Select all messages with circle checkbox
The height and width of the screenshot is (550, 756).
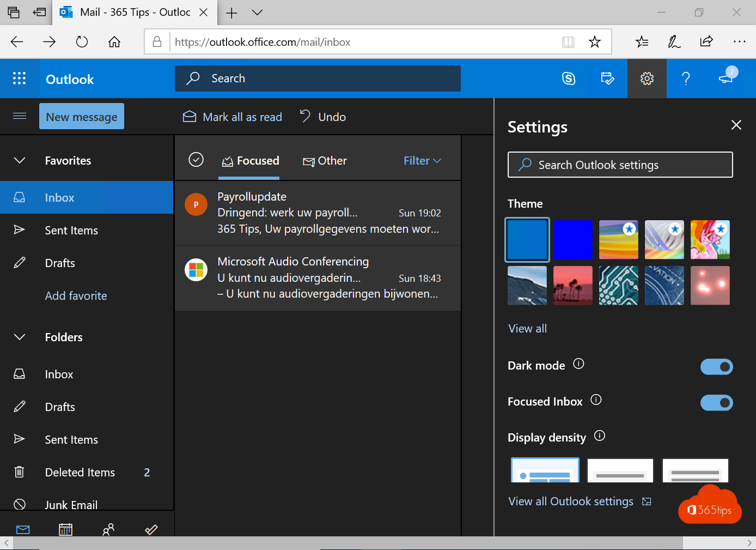click(x=196, y=159)
